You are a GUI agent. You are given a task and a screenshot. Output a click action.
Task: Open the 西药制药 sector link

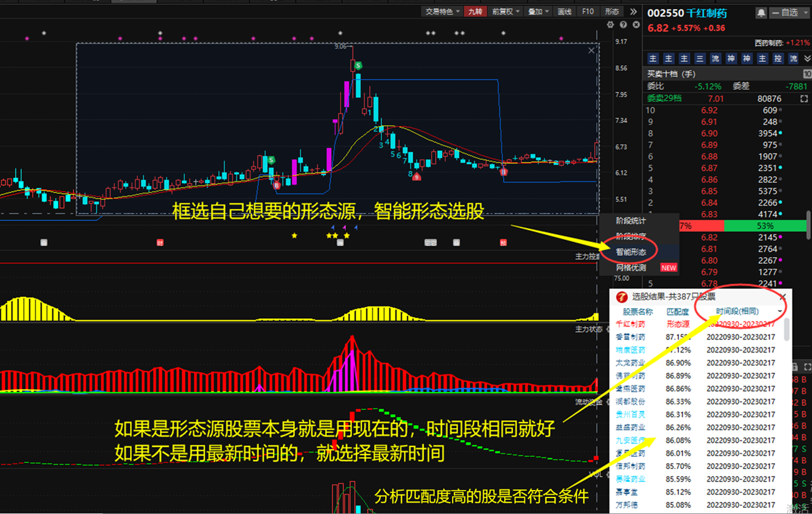pos(769,43)
